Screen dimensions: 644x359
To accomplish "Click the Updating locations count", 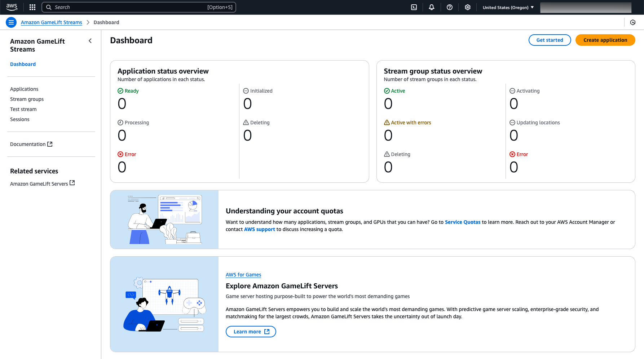I will coord(514,136).
